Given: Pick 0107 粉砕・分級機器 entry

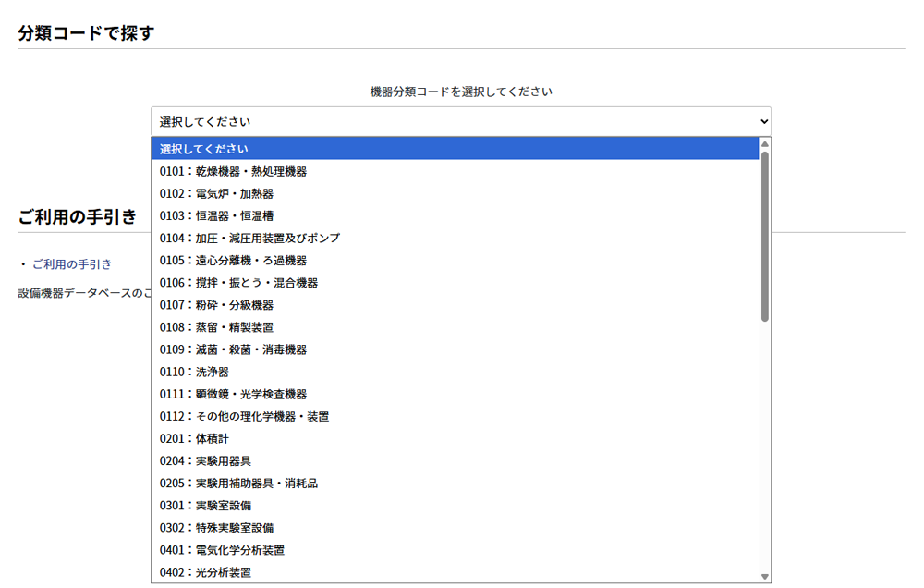Looking at the screenshot, I should [455, 305].
